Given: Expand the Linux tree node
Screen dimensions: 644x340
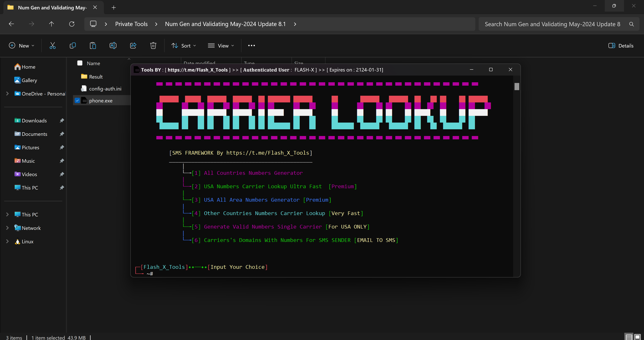Looking at the screenshot, I should [8, 242].
